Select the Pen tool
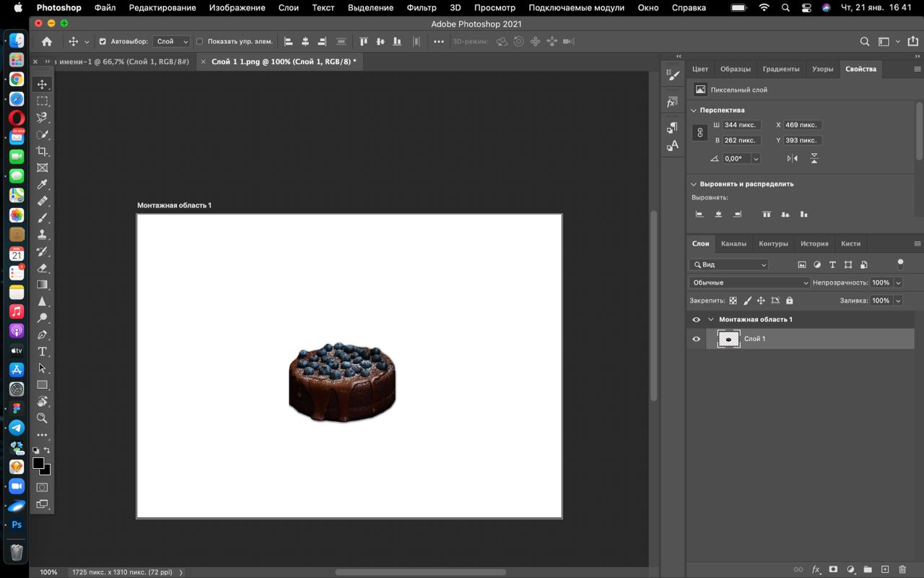This screenshot has width=924, height=578. 43,335
